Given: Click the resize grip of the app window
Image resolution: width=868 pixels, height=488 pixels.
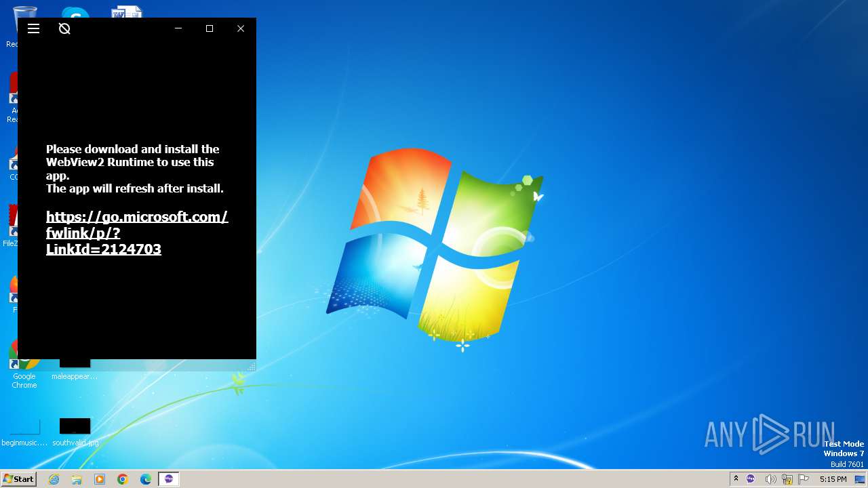Looking at the screenshot, I should tap(252, 367).
